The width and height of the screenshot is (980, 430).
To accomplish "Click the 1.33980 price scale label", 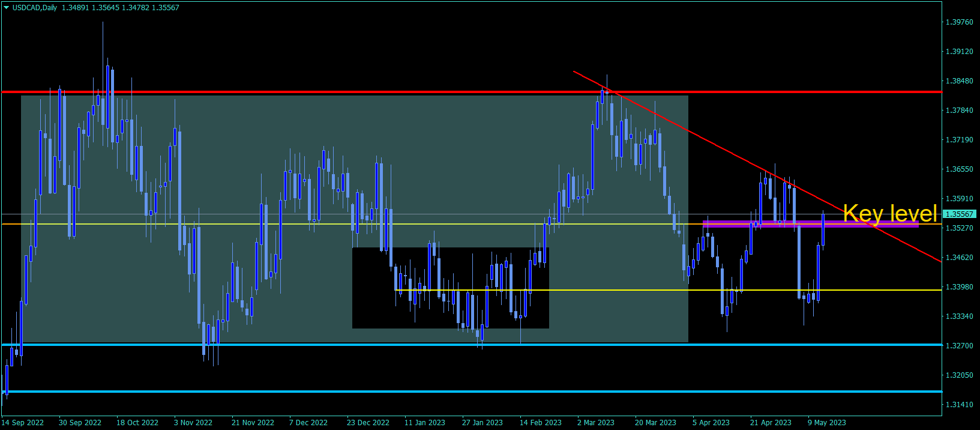I will [x=959, y=287].
